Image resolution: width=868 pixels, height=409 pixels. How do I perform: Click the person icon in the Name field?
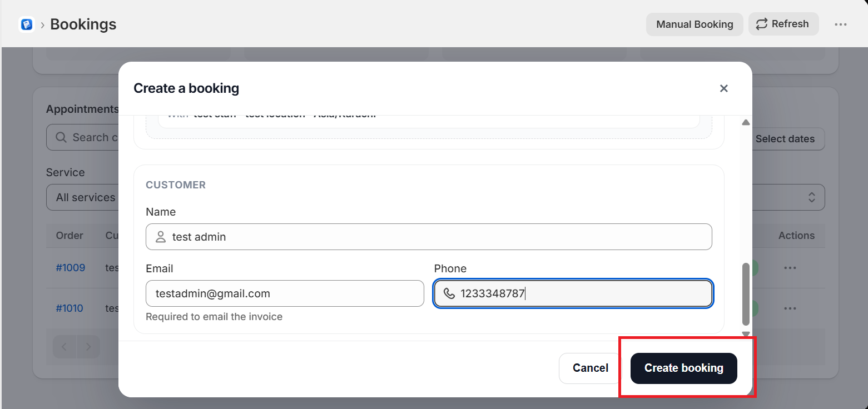coord(161,237)
